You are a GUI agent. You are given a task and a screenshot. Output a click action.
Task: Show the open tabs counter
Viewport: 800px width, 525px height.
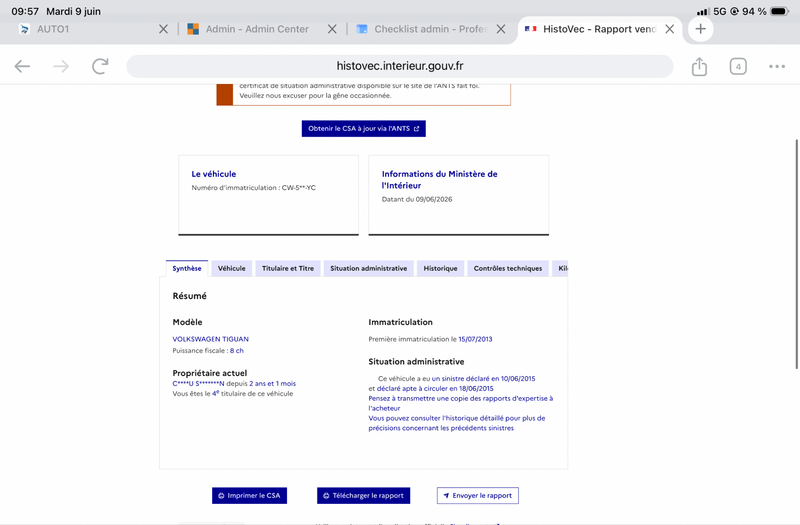click(x=738, y=66)
